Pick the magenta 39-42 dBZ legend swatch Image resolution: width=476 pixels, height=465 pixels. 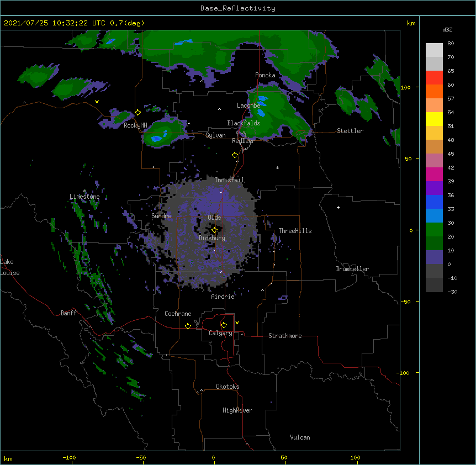click(434, 174)
